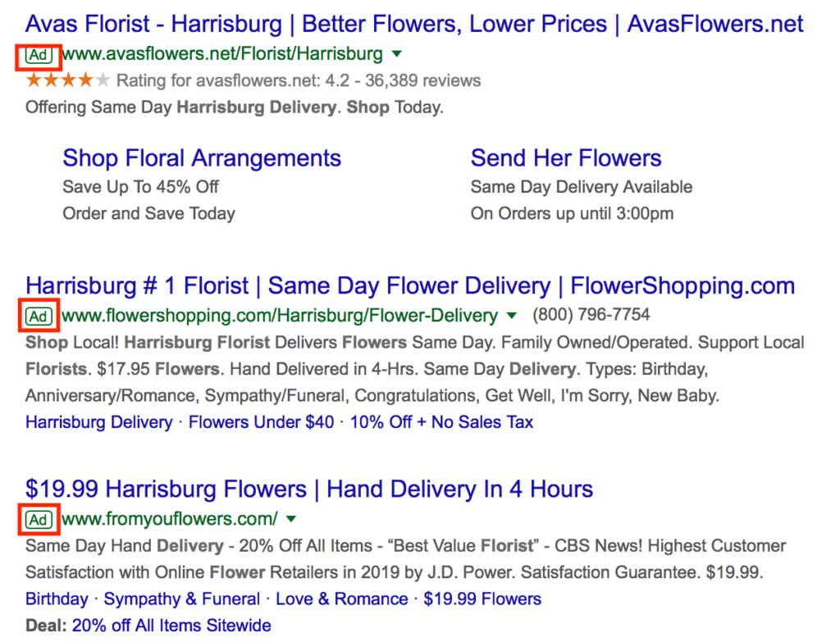840x642 pixels.
Task: Open the Shop Floral Arrangements sitelink
Action: (202, 158)
